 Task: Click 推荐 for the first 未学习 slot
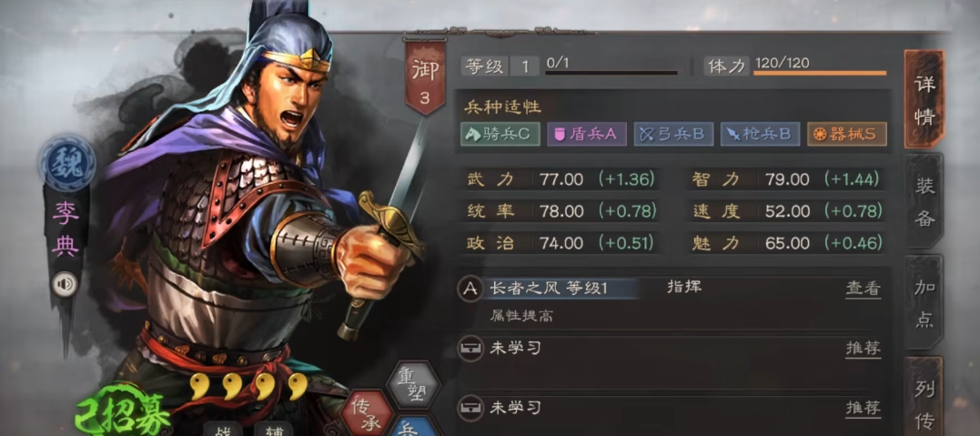(x=864, y=349)
